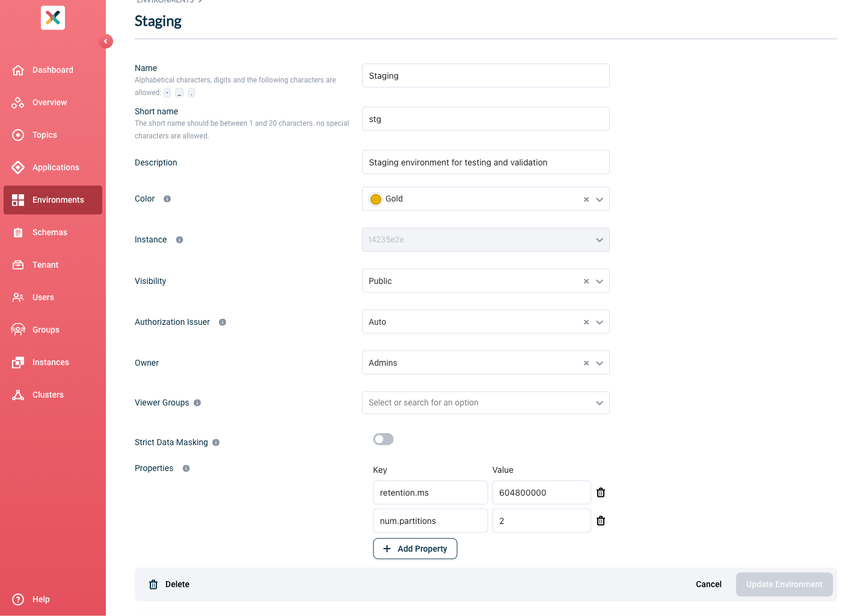Click the Color info icon
Viewport: 866px width, 616px height.
click(167, 199)
